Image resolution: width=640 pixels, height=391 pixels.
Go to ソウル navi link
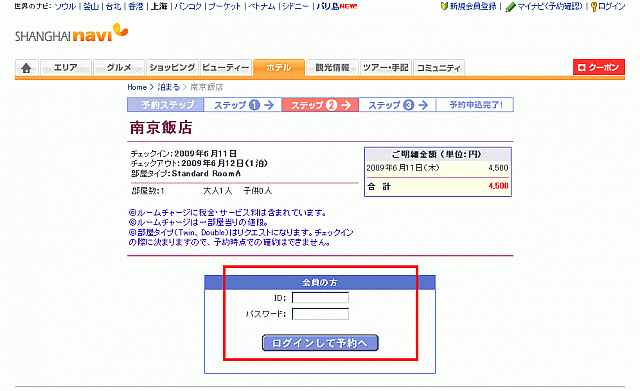point(65,7)
